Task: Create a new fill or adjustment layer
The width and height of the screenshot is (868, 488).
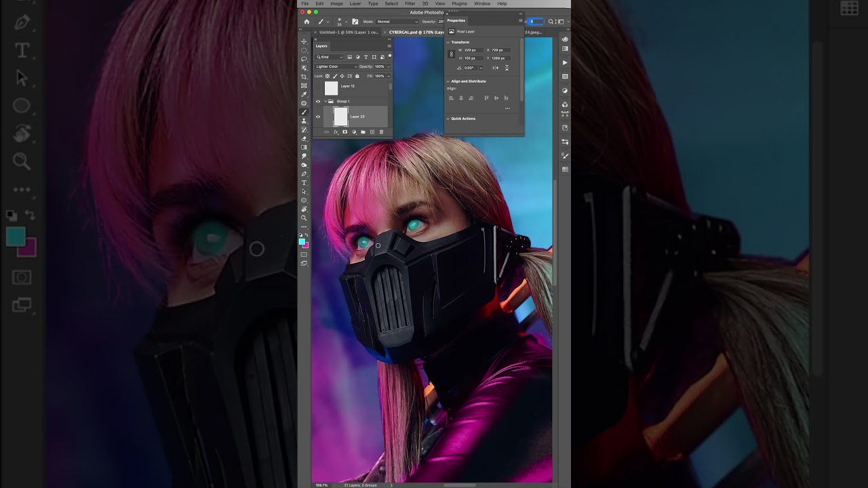Action: [x=354, y=132]
